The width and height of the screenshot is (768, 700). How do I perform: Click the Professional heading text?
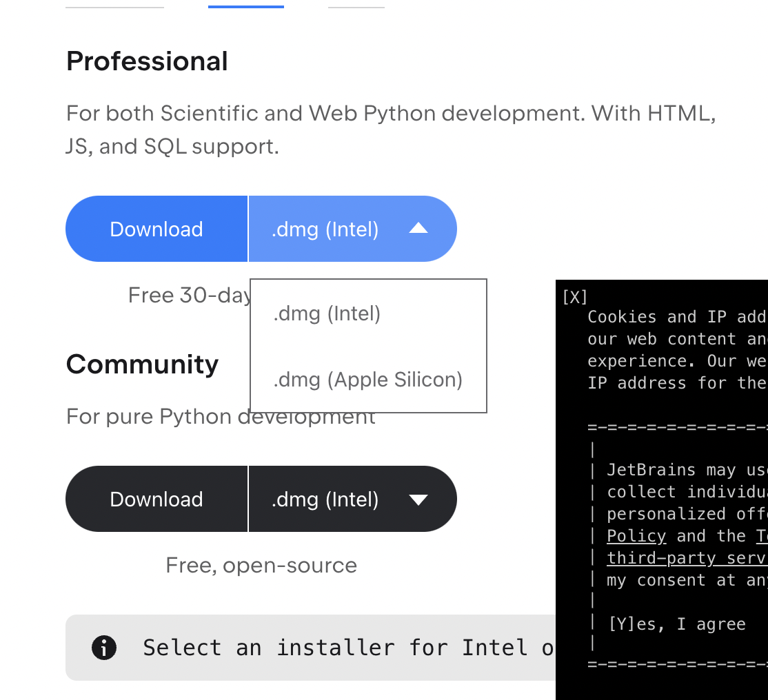[147, 61]
